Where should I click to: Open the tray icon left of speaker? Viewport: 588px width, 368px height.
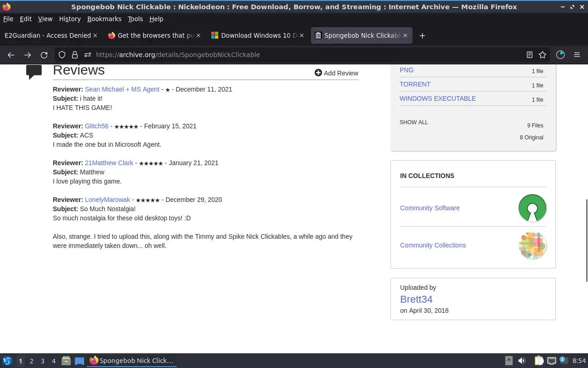[x=509, y=361]
